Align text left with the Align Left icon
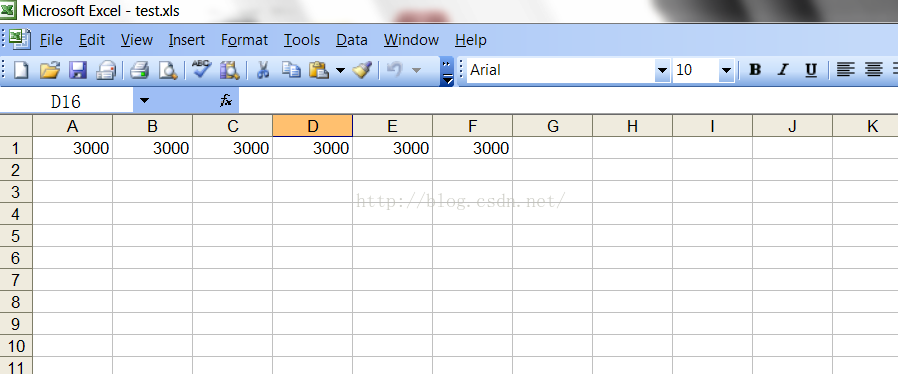This screenshot has width=902, height=381. (845, 70)
